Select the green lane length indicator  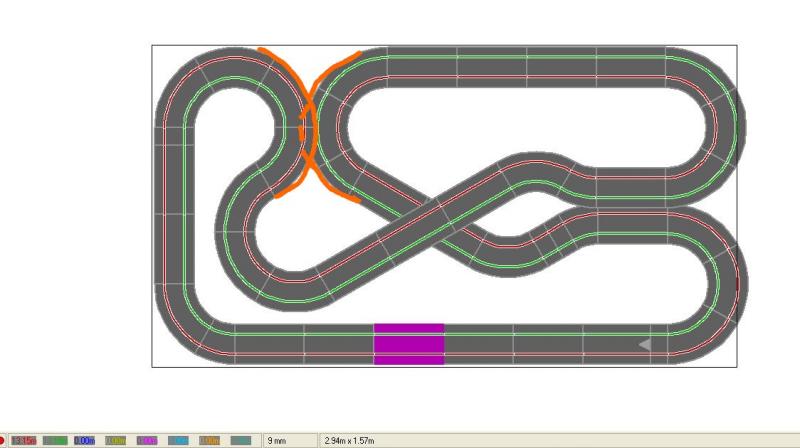click(x=55, y=440)
